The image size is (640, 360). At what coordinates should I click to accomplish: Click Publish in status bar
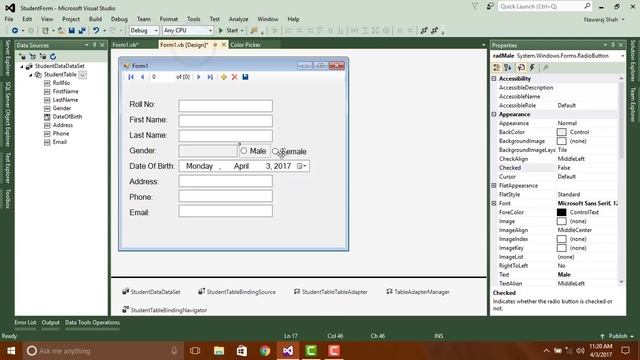click(618, 336)
